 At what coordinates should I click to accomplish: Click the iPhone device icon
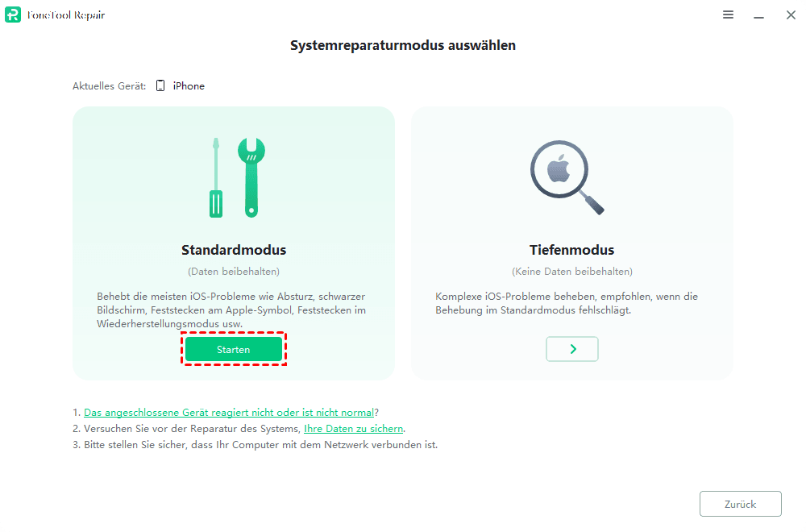click(x=160, y=85)
